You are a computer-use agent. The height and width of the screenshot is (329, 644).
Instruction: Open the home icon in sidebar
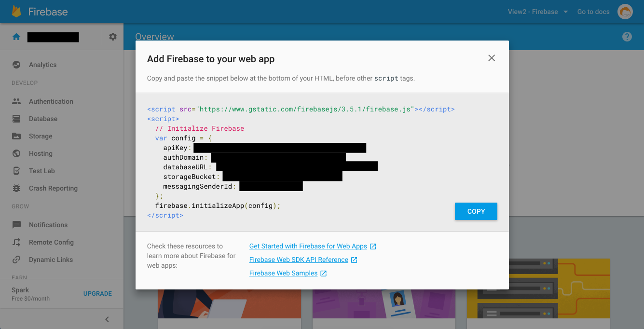(x=16, y=37)
